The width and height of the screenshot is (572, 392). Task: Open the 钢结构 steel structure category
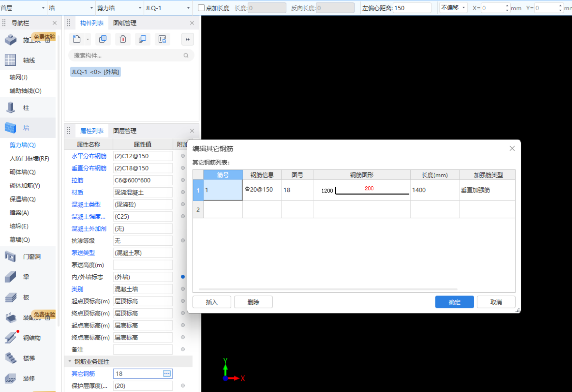[28, 338]
